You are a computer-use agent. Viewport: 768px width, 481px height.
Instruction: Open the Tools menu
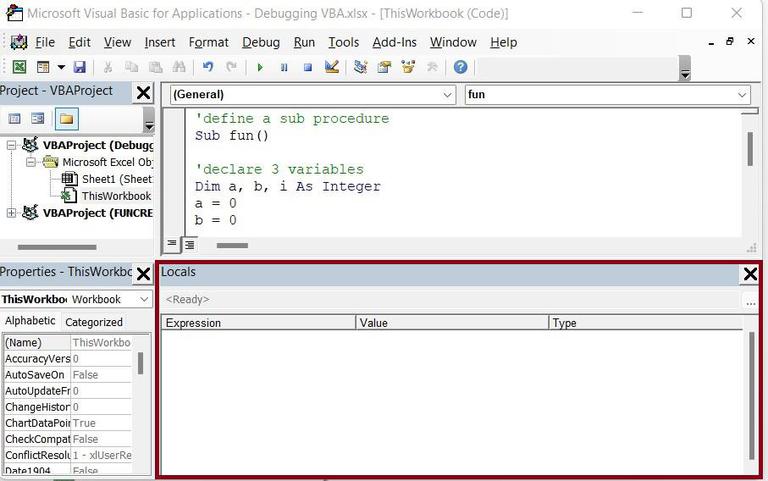(343, 43)
